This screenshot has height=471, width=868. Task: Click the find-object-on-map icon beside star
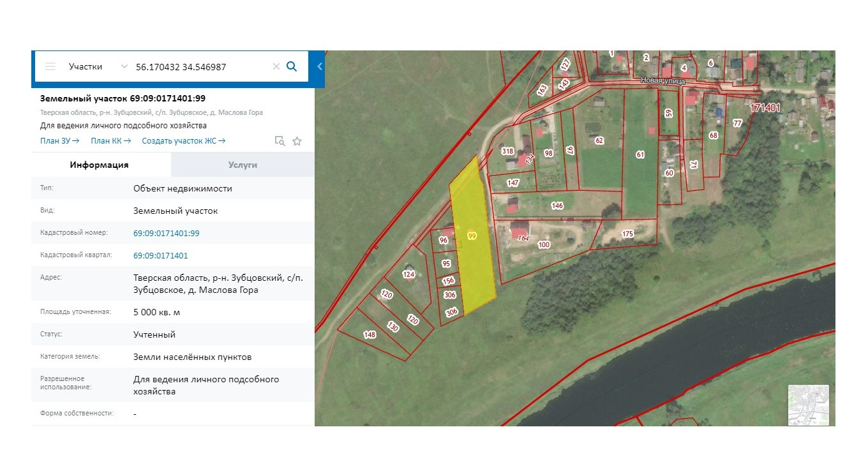coord(280,141)
